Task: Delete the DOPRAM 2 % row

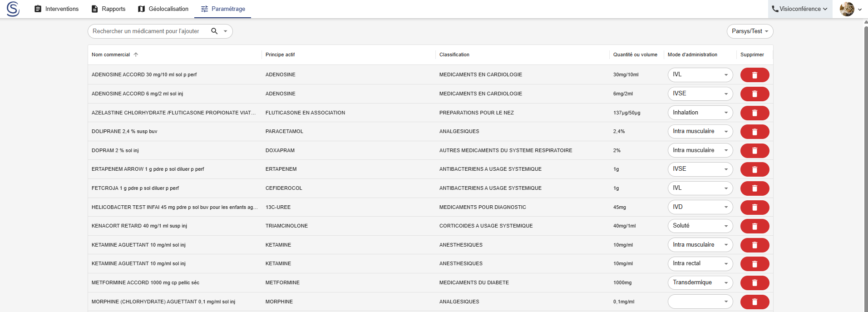Action: click(x=755, y=151)
